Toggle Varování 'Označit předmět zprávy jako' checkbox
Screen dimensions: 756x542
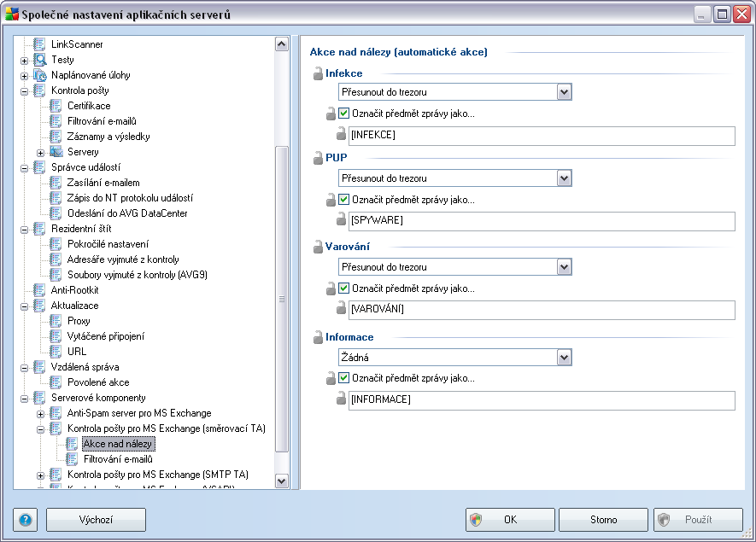(x=343, y=288)
